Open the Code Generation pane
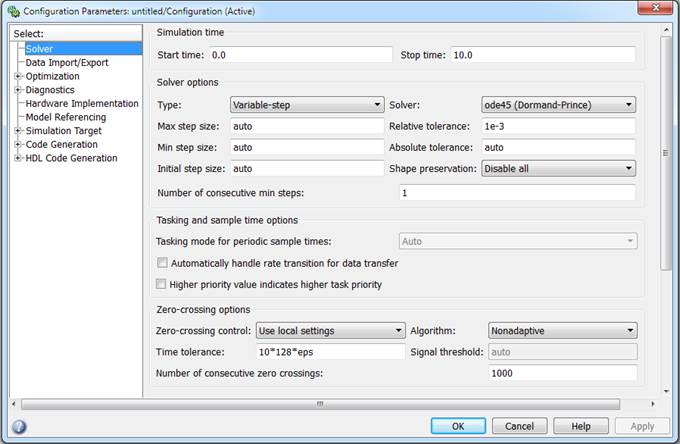 62,144
